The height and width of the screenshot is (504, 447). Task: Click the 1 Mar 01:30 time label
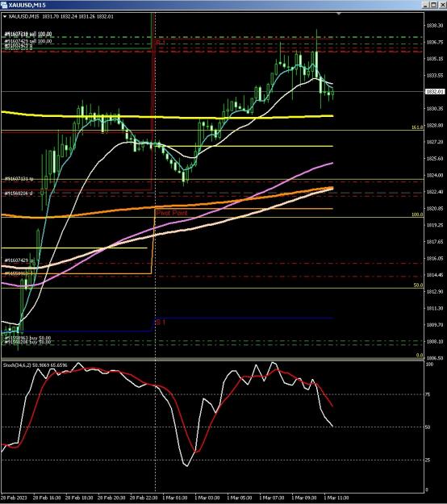174,498
